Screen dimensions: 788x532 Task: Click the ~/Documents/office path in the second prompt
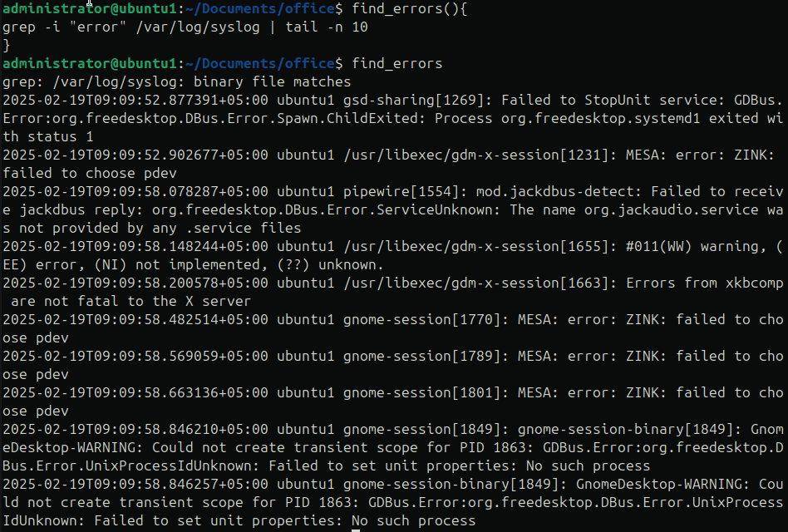[x=260, y=63]
